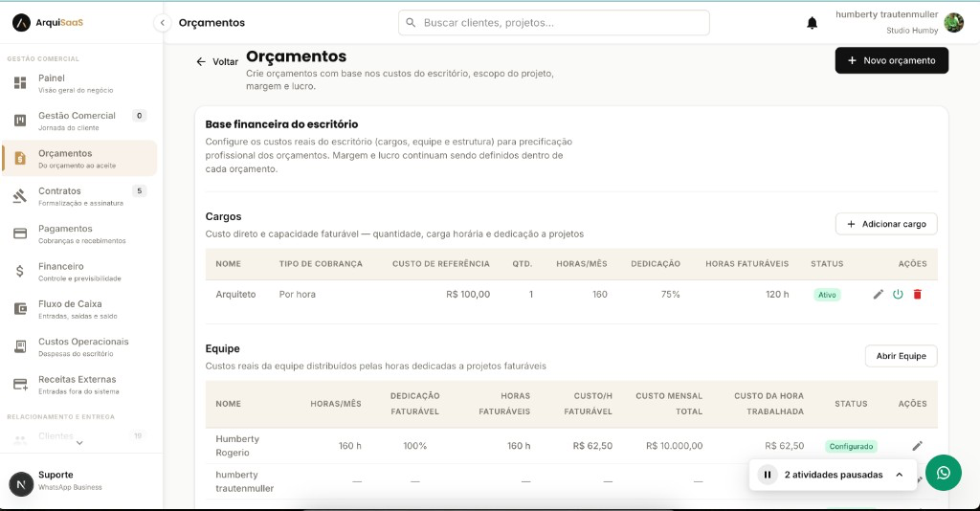
Task: Click Adicionar cargo button
Action: 886,224
